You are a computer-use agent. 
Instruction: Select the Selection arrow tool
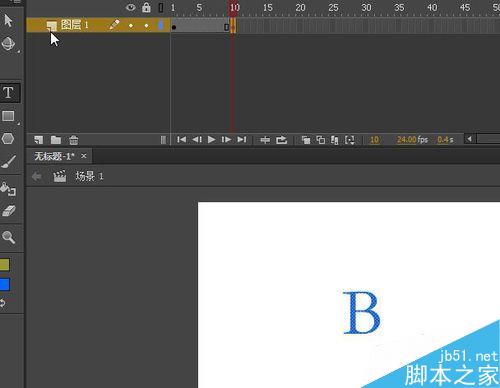[x=8, y=21]
